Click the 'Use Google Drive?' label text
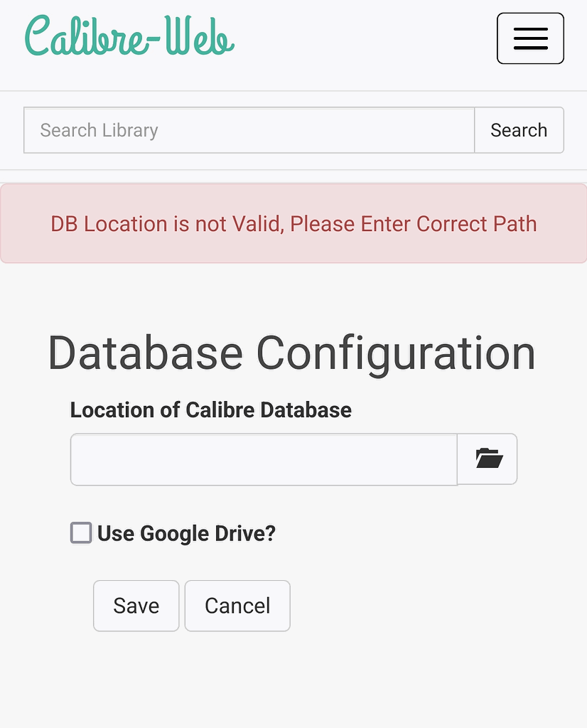Viewport: 587px width, 728px height. click(186, 533)
